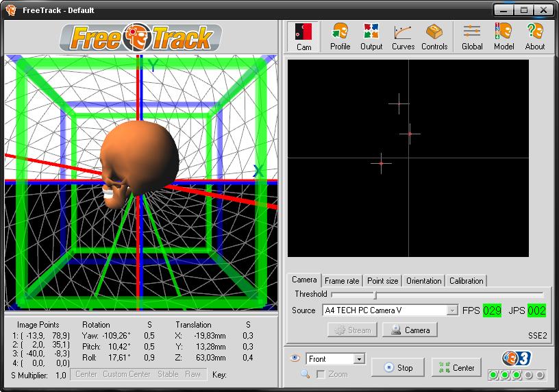Screen dimensions: 559x392
Task: Switch to the Calibration tab
Action: coord(466,281)
